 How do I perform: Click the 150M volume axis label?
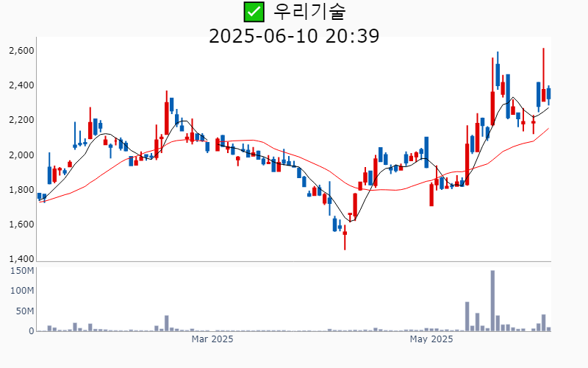[x=22, y=271]
